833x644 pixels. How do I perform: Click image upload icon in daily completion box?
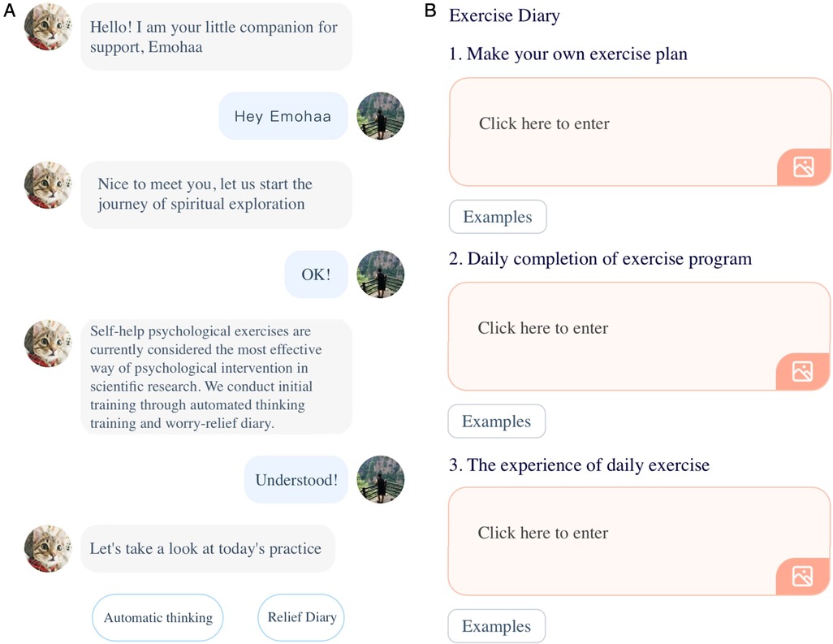(802, 371)
